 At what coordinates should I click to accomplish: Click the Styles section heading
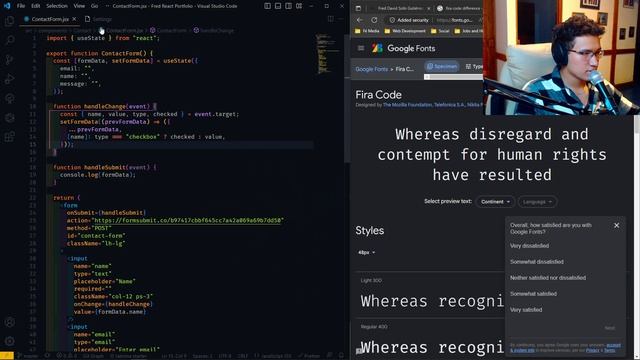click(369, 231)
